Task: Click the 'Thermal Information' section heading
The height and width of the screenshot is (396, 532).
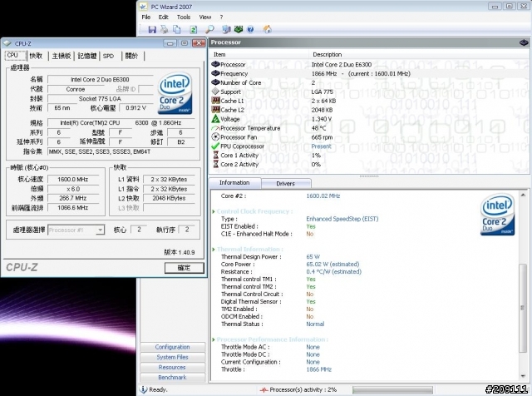Action: click(x=250, y=249)
